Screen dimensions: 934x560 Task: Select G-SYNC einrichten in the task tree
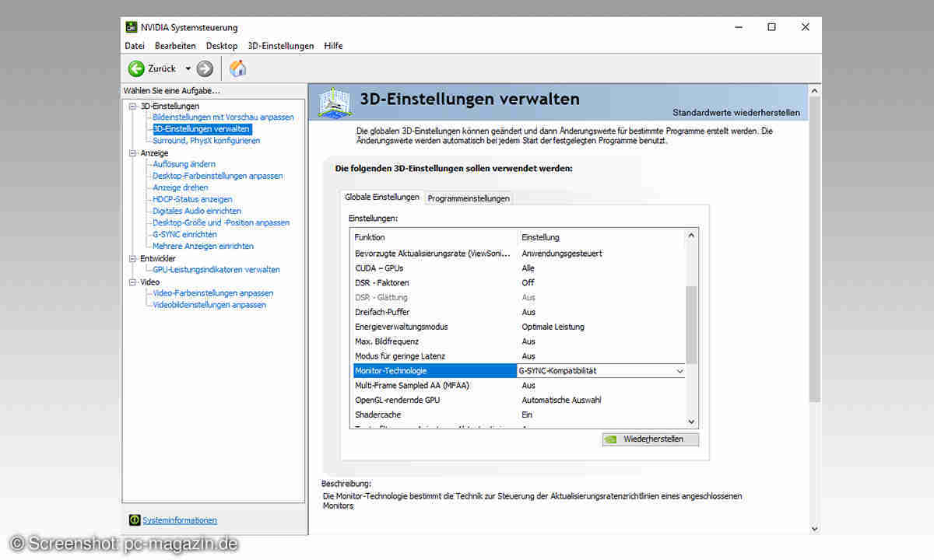[184, 234]
